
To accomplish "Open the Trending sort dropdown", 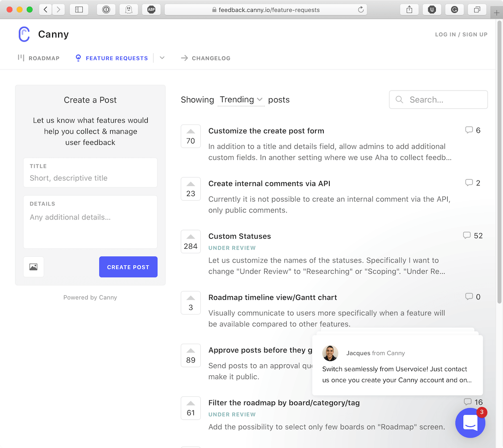I will click(x=241, y=100).
